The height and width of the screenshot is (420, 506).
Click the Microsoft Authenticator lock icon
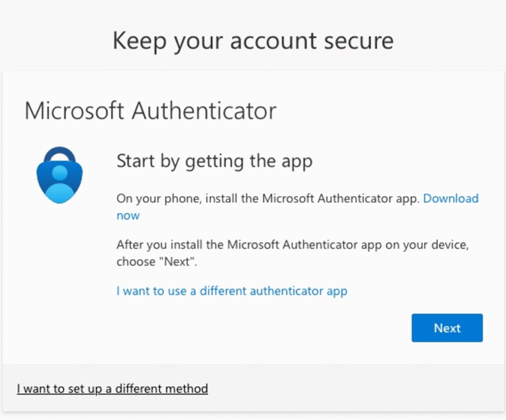[x=60, y=175]
